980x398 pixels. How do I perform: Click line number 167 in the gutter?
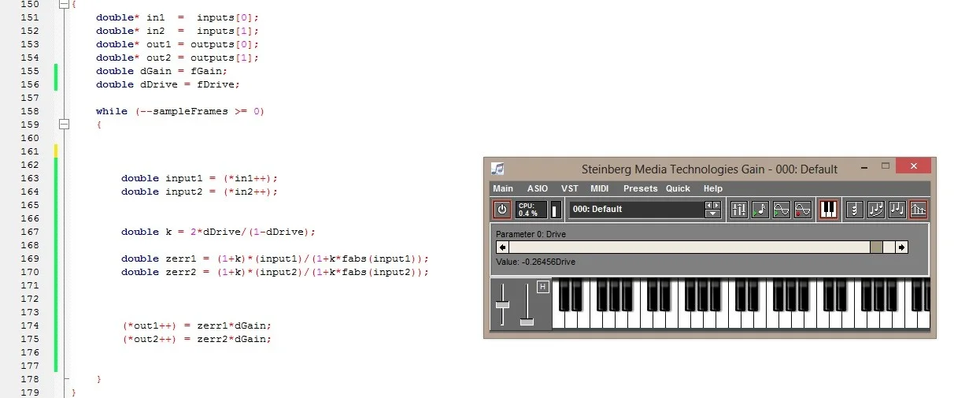coord(30,232)
